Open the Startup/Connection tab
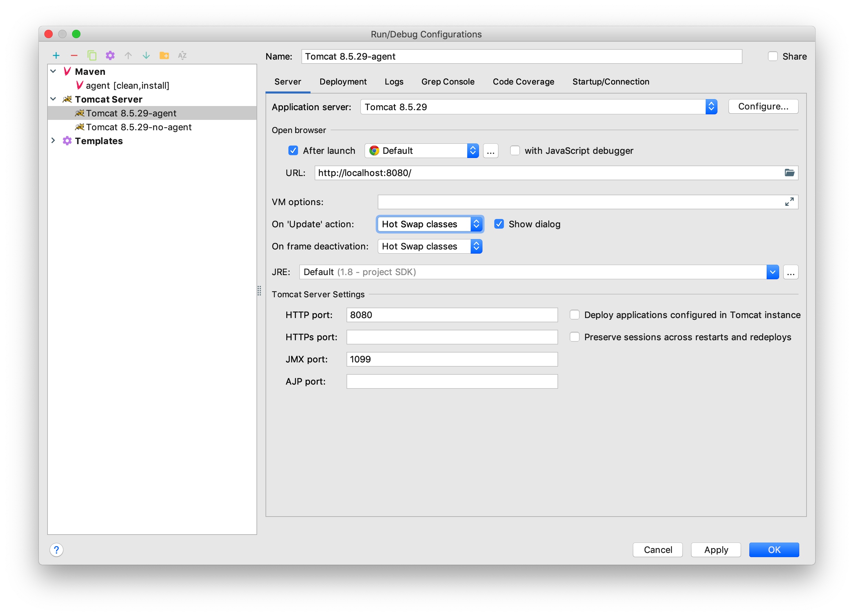The width and height of the screenshot is (854, 616). pyautogui.click(x=610, y=82)
